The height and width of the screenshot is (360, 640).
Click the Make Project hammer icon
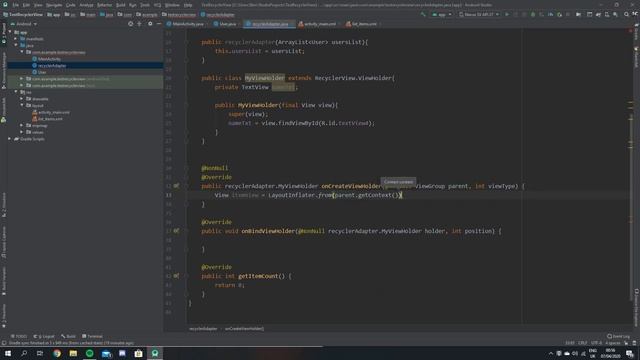click(423, 14)
